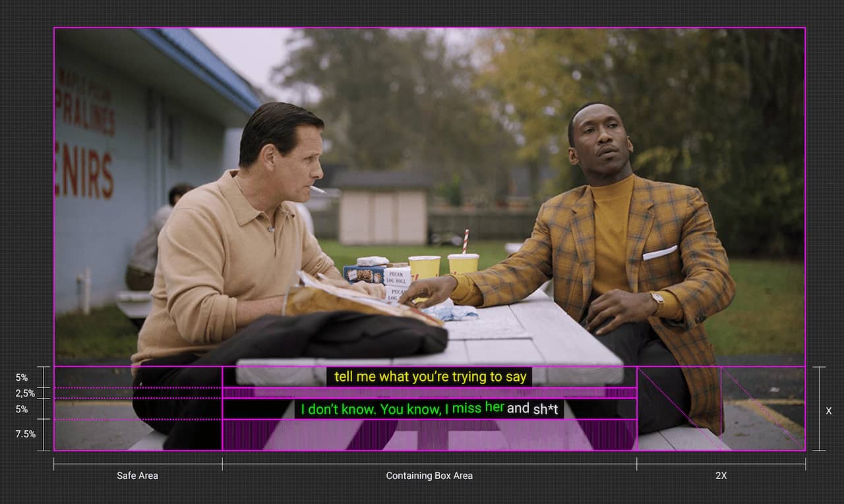Click the "2X" measurement label
The height and width of the screenshot is (504, 844).
tap(721, 476)
